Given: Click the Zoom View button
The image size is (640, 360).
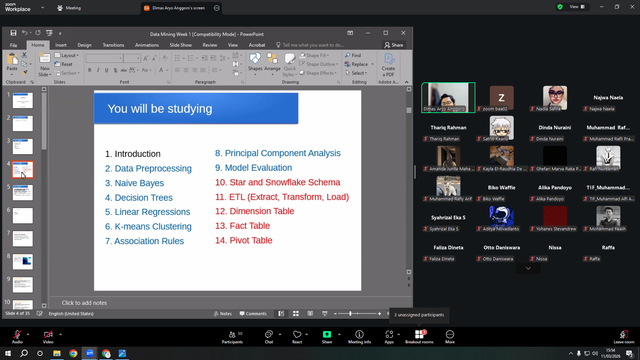Looking at the screenshot, I should pyautogui.click(x=577, y=7).
